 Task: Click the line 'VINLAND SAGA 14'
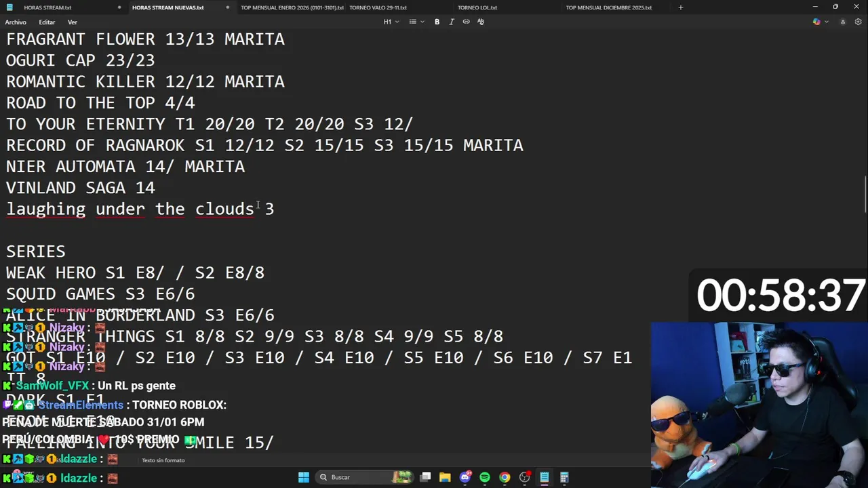[81, 188]
